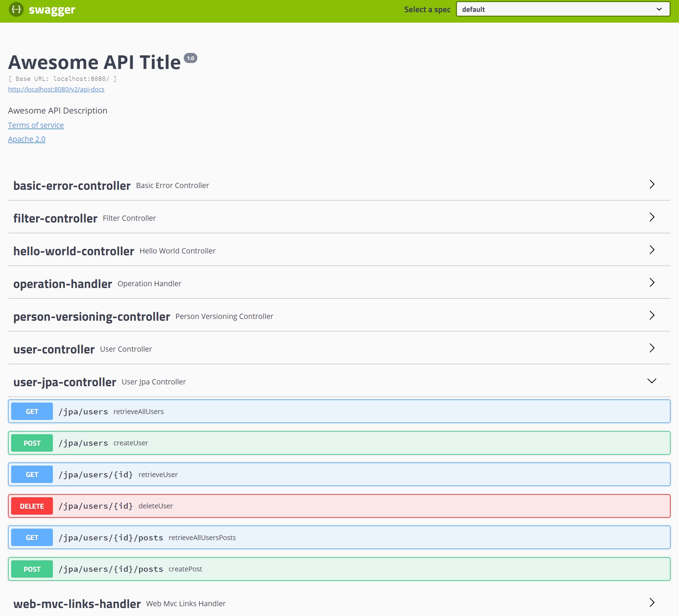
Task: Expand the basic-error-controller section arrow
Action: [652, 185]
